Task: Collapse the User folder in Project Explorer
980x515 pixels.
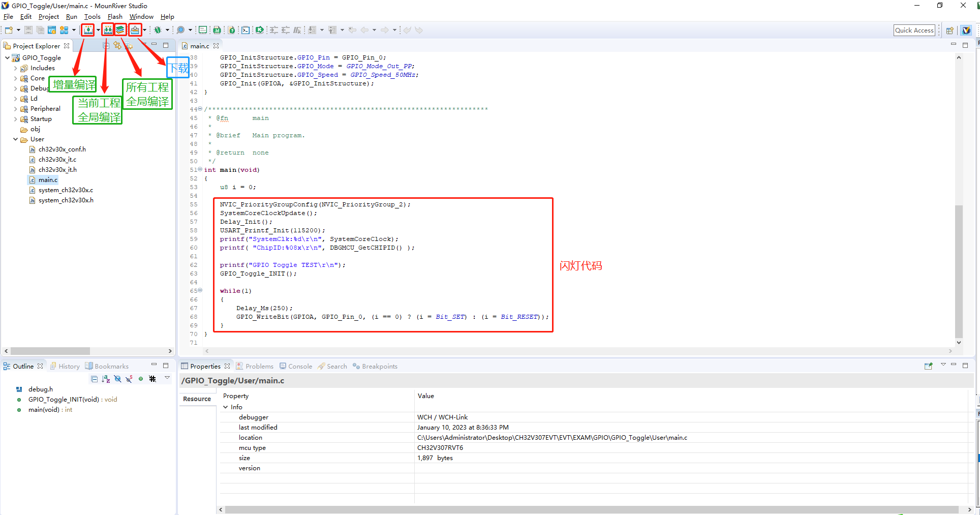Action: tap(15, 139)
